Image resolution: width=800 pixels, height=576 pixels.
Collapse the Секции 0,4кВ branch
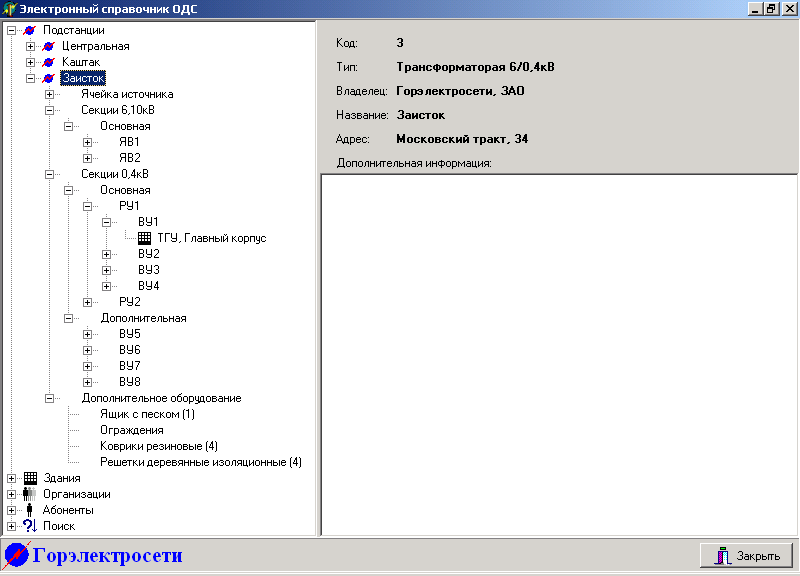click(50, 174)
